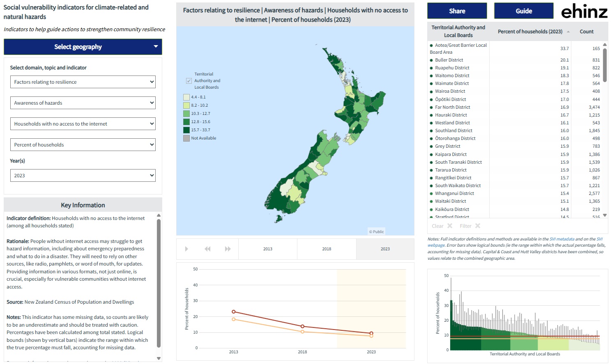This screenshot has height=364, width=612.
Task: Select Buller District row in table
Action: click(x=449, y=60)
